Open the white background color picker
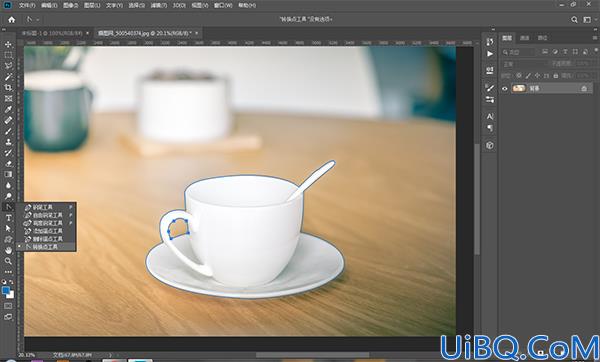The image size is (600, 362). pos(11,295)
